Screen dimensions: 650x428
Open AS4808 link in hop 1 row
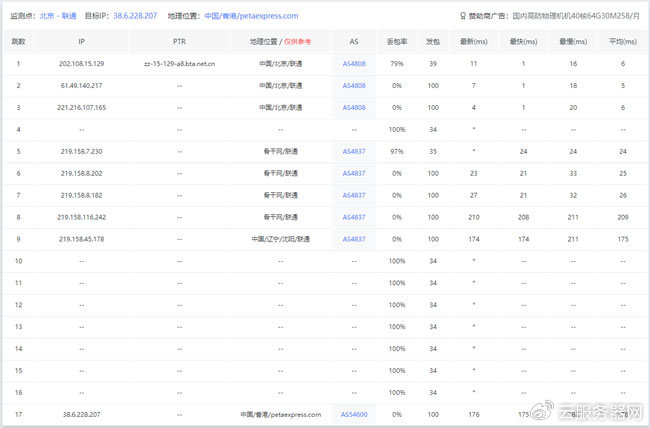click(x=354, y=64)
